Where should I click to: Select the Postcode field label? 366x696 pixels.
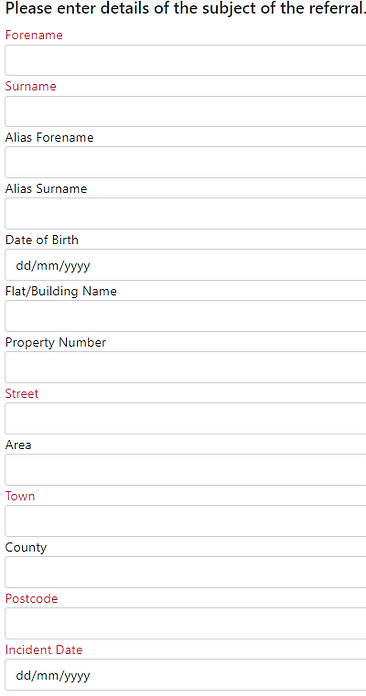click(x=31, y=599)
